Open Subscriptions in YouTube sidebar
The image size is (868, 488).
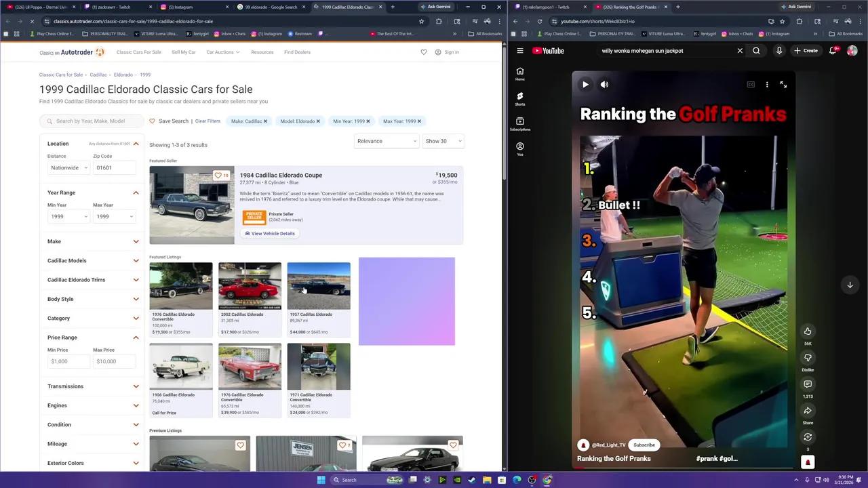coord(520,124)
